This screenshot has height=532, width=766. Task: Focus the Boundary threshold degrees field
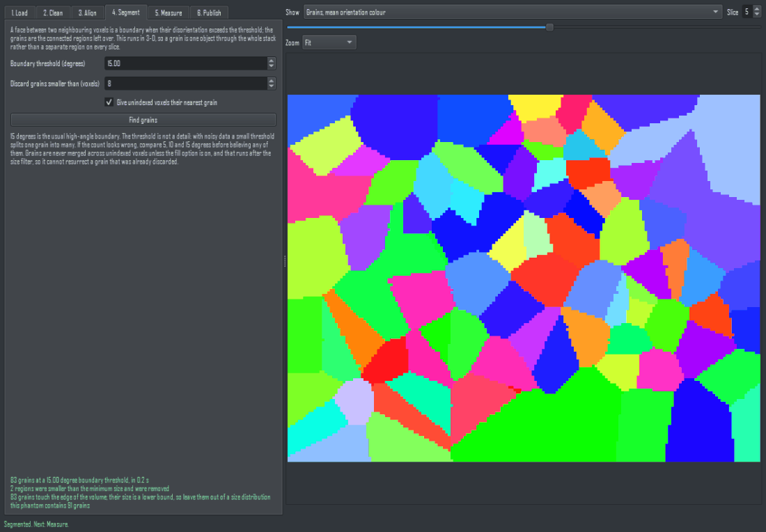click(186, 63)
